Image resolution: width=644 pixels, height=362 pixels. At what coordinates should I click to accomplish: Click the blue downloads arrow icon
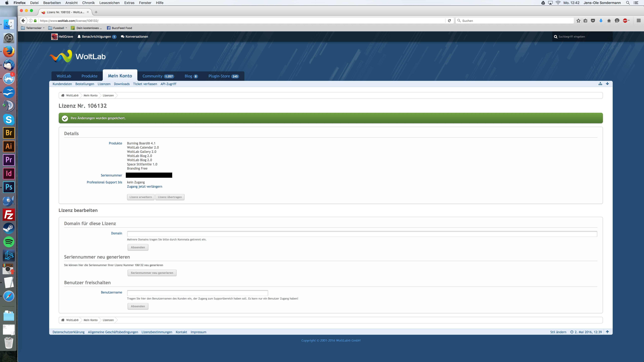pyautogui.click(x=601, y=21)
